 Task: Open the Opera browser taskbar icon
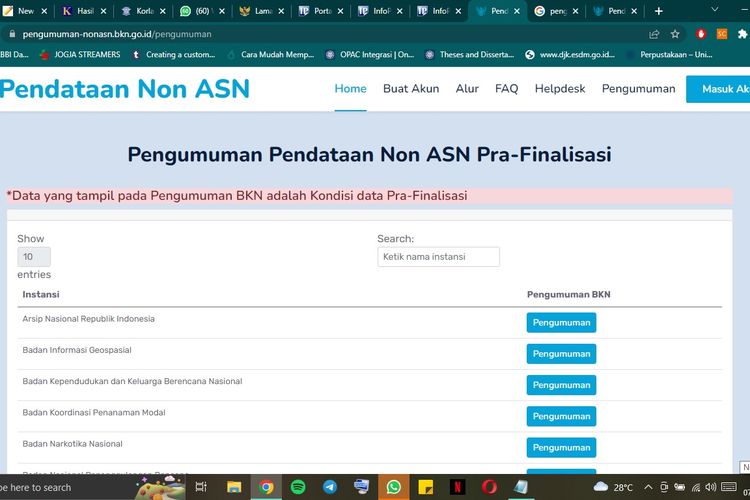[x=489, y=487]
